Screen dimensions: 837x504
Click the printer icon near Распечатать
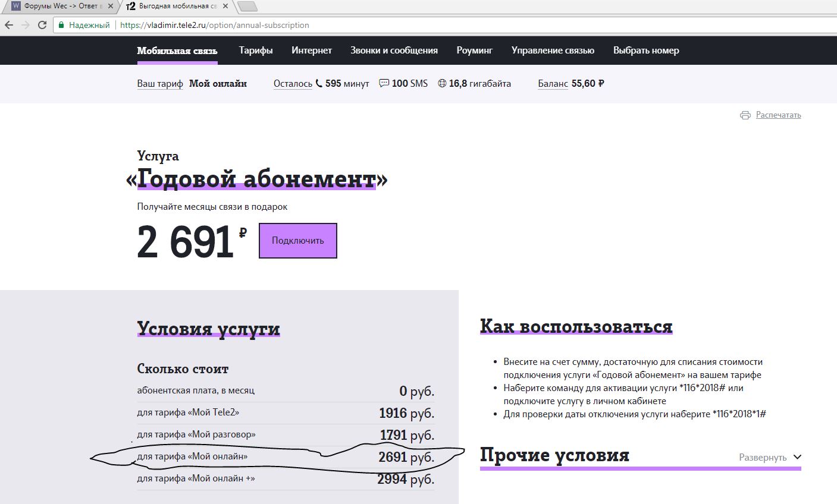[745, 115]
